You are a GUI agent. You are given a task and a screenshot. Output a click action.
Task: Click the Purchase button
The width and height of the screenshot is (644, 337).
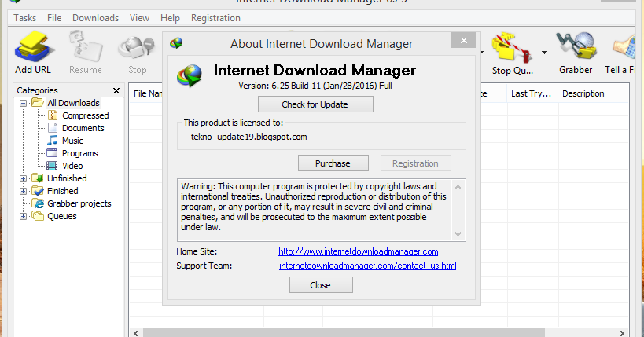(333, 163)
